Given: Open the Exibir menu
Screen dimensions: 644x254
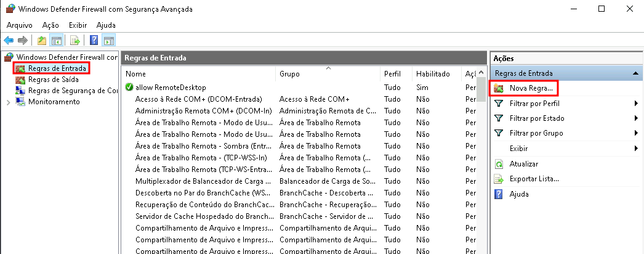Looking at the screenshot, I should pos(78,25).
